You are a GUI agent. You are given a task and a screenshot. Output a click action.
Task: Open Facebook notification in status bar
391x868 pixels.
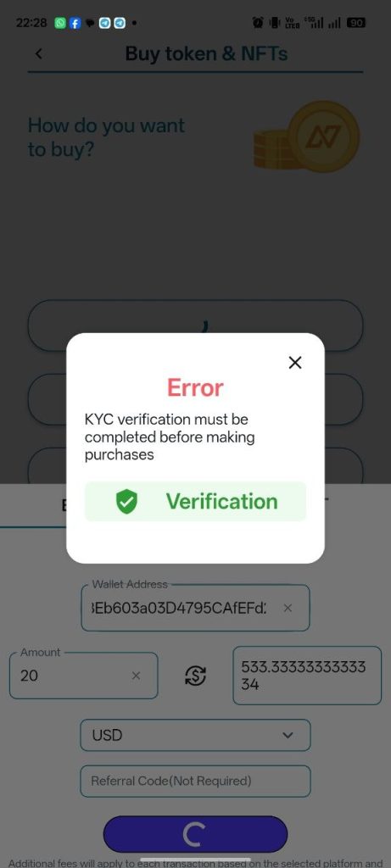[75, 23]
